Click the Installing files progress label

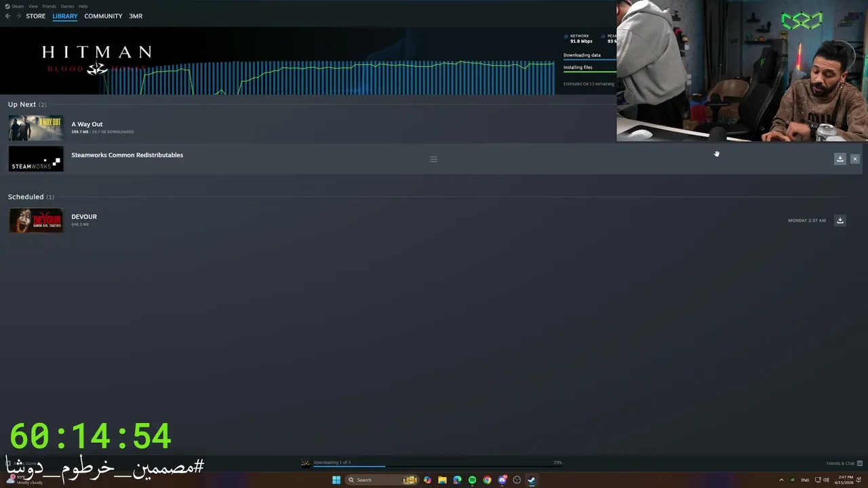(578, 67)
